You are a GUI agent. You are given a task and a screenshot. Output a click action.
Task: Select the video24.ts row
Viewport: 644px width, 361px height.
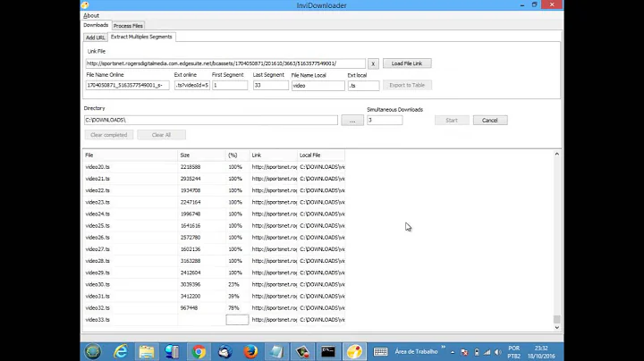coord(214,214)
